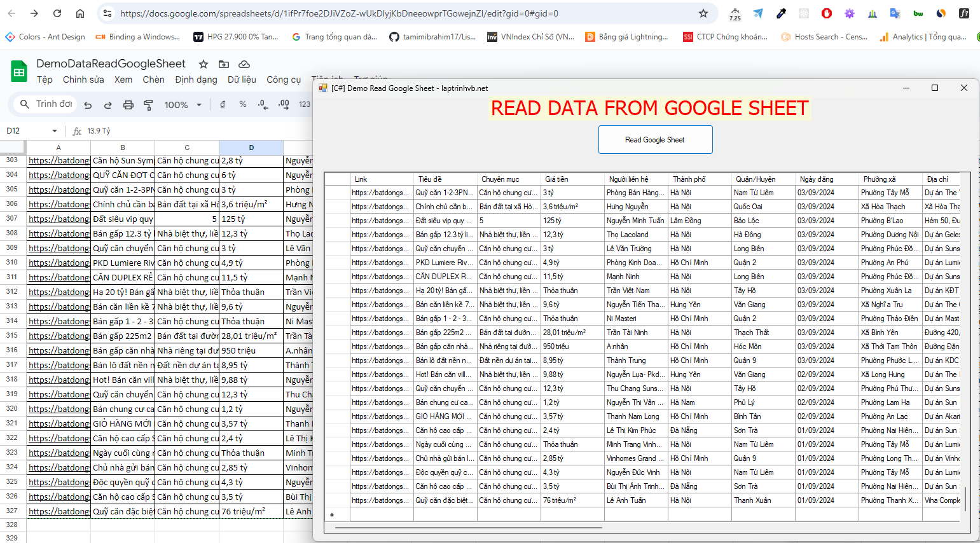Screen dimensions: 980x543
Task: Open the Dữ liệu menu
Action: pyautogui.click(x=242, y=79)
